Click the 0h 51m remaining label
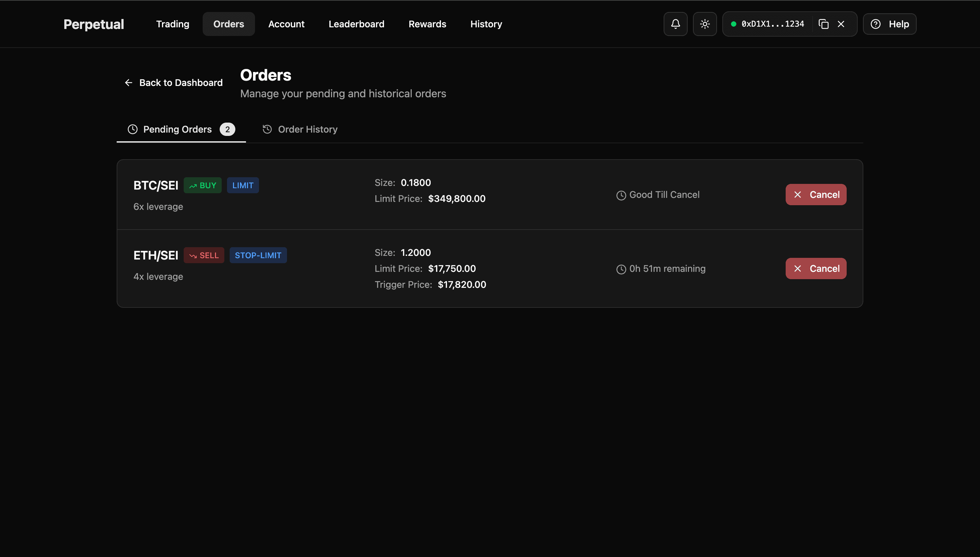 tap(667, 269)
